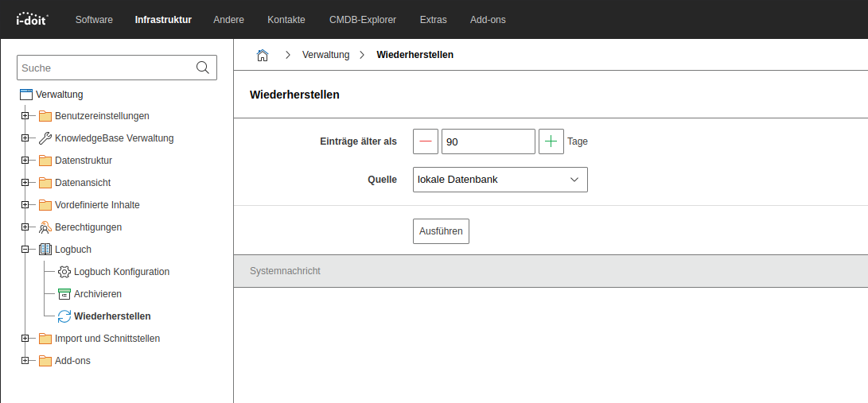868x403 pixels.
Task: Click the search magnifier icon
Action: [x=203, y=68]
